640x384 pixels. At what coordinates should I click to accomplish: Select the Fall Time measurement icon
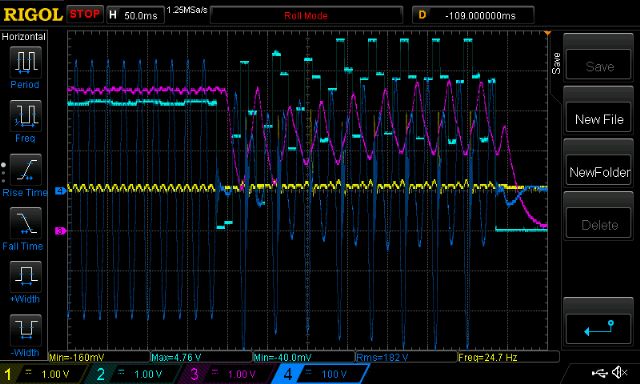point(25,223)
